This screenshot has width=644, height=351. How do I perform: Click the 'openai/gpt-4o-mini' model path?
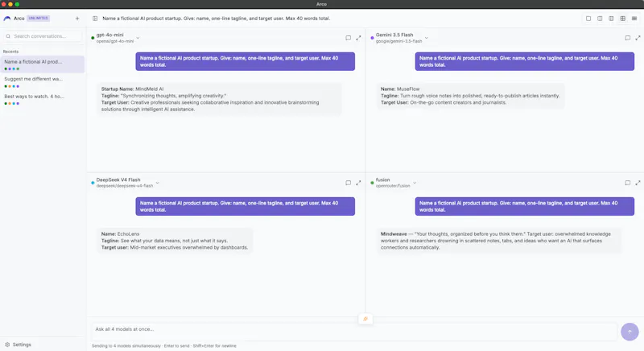coord(115,41)
